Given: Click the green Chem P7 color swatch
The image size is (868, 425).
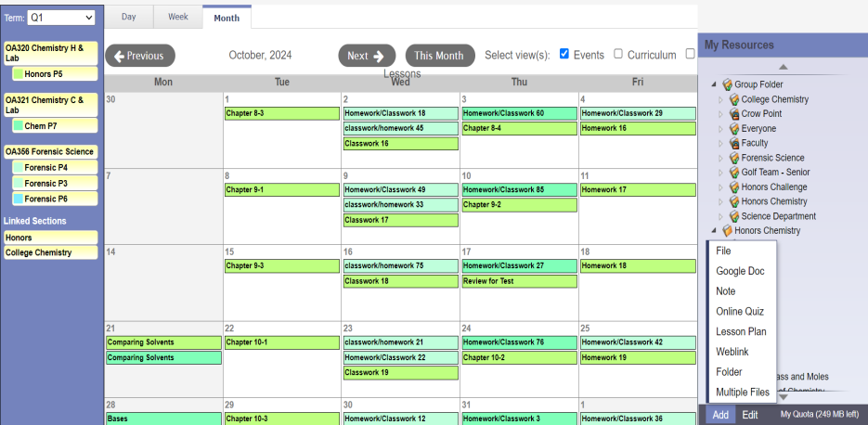Looking at the screenshot, I should 18,125.
